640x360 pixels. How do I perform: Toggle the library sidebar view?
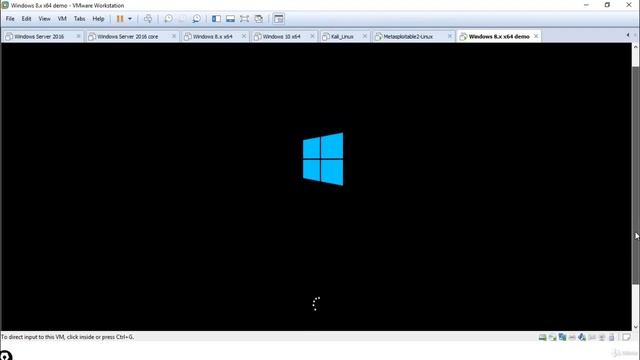point(216,19)
